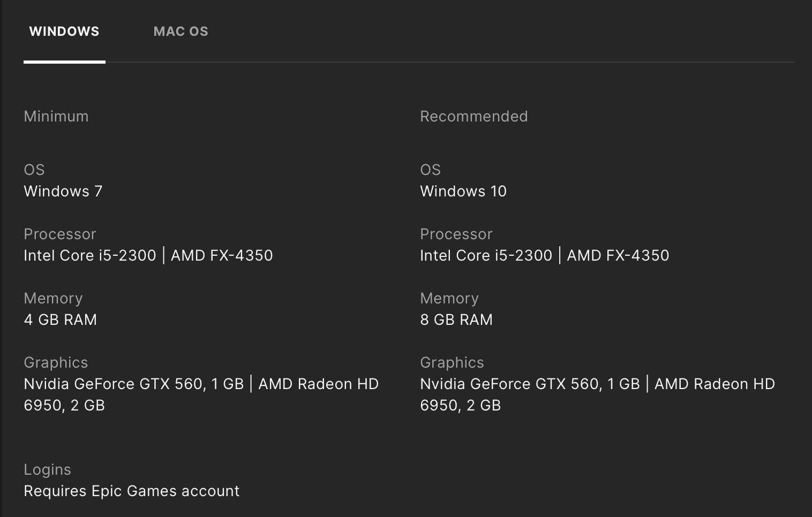Screen dimensions: 812x517
Task: Click the Memory label under Recommended
Action: (449, 299)
